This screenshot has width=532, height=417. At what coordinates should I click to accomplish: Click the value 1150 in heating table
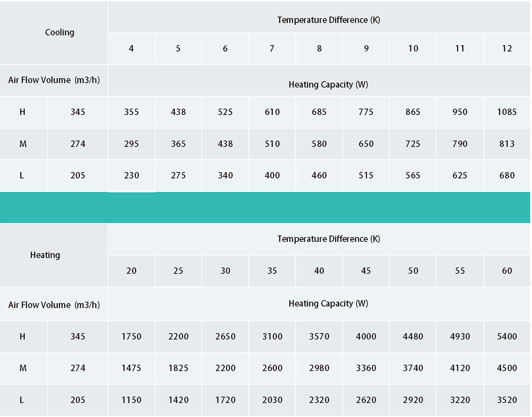[x=131, y=400]
